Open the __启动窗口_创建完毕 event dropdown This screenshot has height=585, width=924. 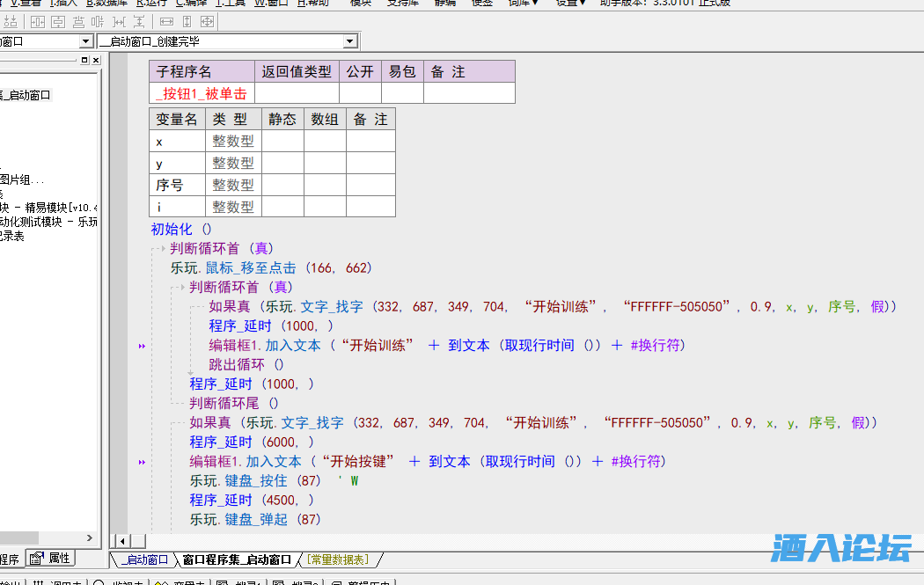(349, 41)
